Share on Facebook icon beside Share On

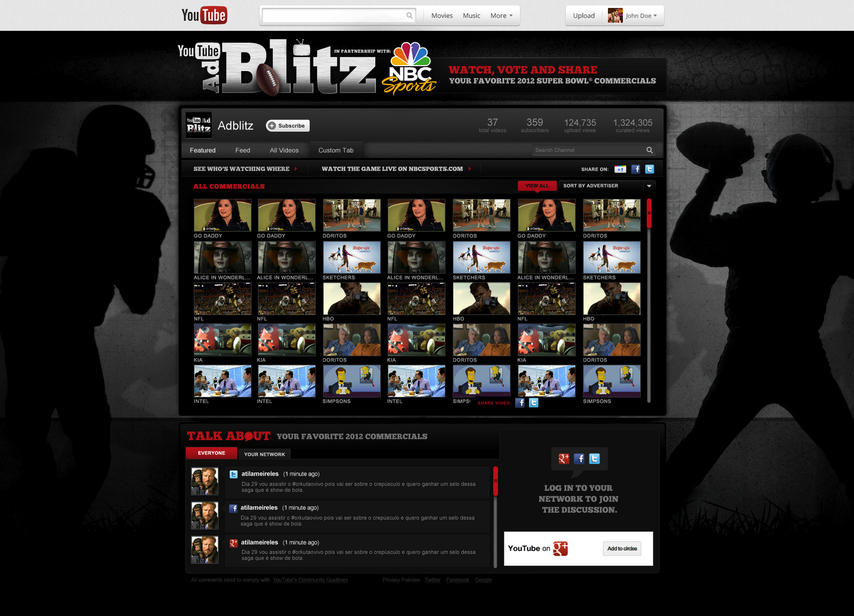(x=636, y=169)
